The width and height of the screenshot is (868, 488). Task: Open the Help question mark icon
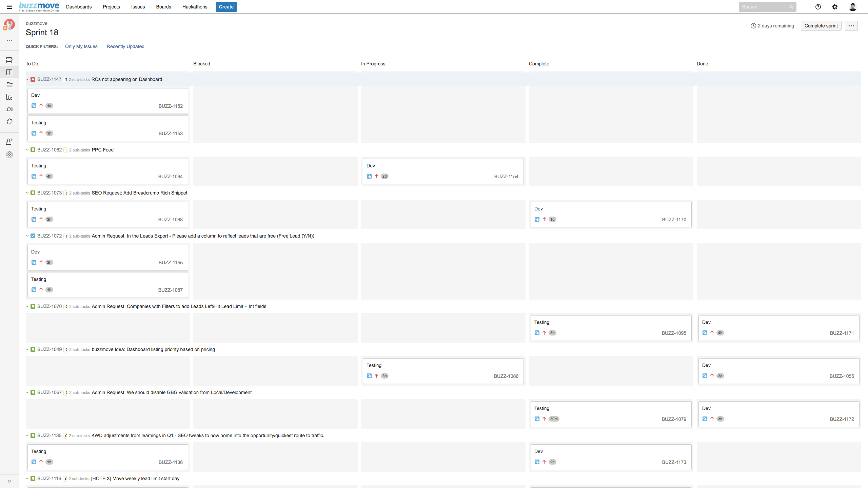[818, 7]
